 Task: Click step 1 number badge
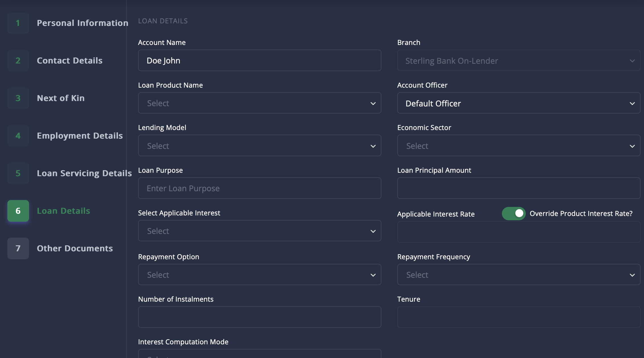pos(18,23)
